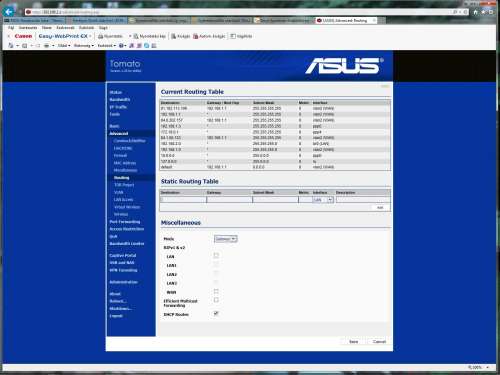
Task: Open LAN Access under Advanced
Action: [123, 200]
